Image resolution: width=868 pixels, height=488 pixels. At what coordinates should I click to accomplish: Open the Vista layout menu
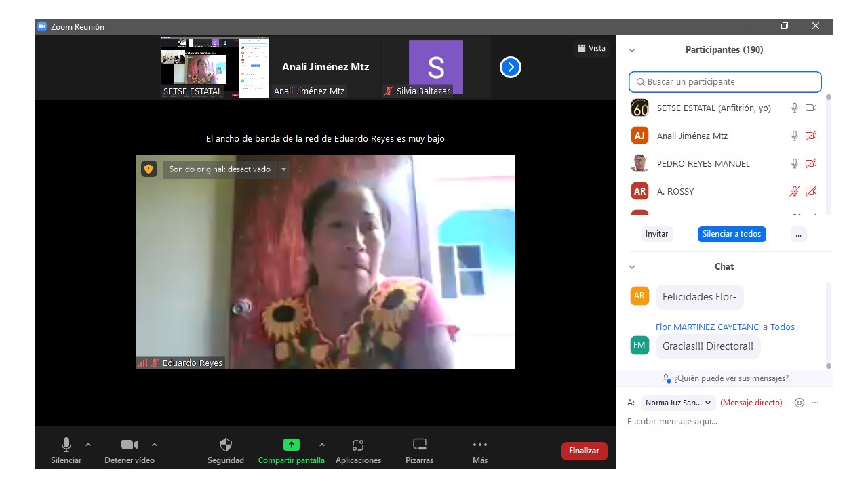coord(591,48)
